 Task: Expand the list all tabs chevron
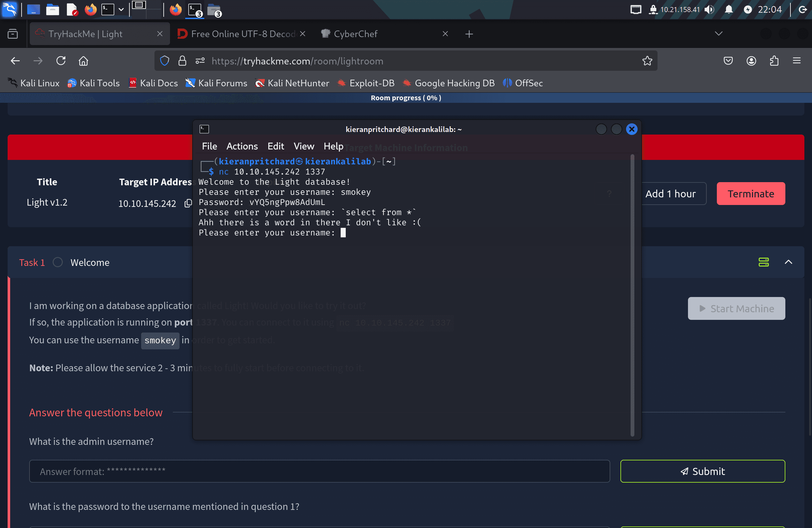(718, 33)
